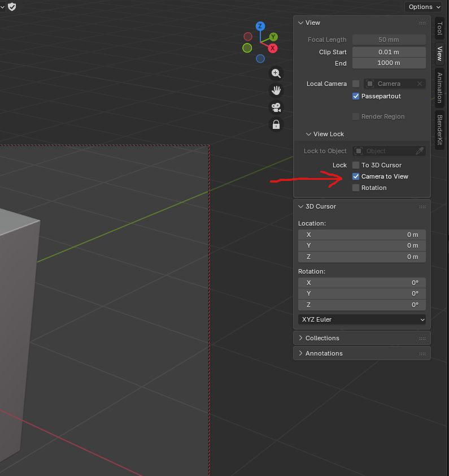Switch to the Tool sidebar tab
Viewport: 449px width, 476px height.
point(440,28)
